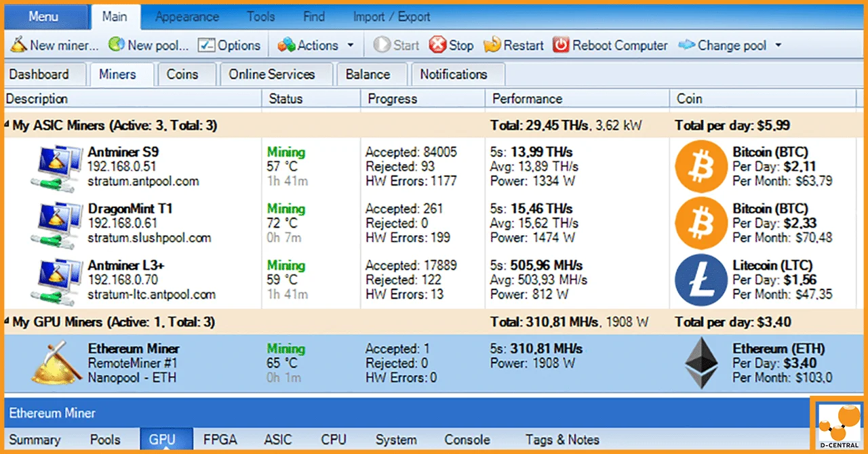Open the Change pool dropdown arrow
The width and height of the screenshot is (868, 454).
(778, 46)
